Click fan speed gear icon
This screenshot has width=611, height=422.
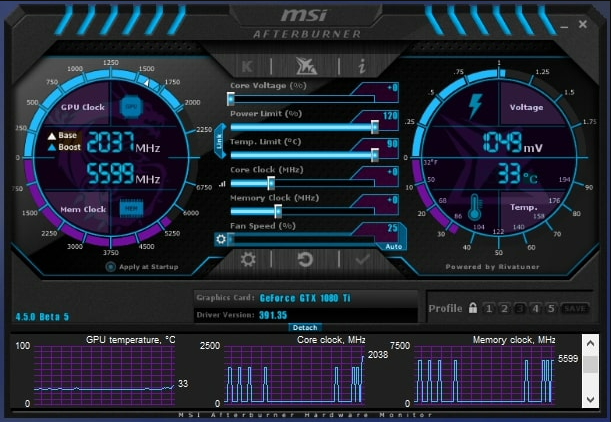221,239
